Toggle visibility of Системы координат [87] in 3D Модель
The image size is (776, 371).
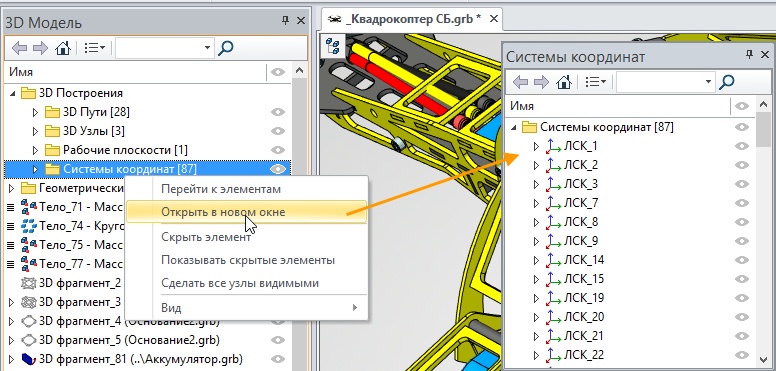[278, 169]
